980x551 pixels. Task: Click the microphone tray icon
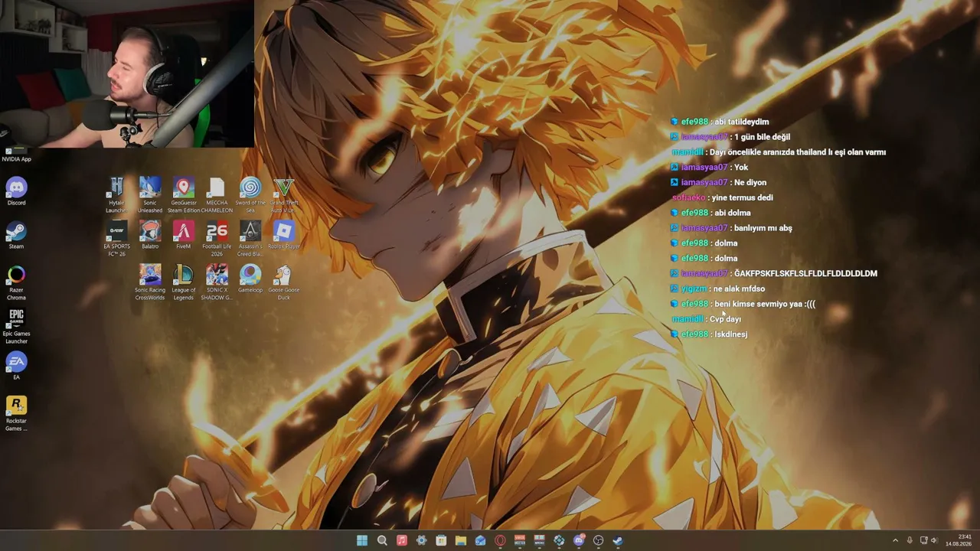pyautogui.click(x=910, y=540)
